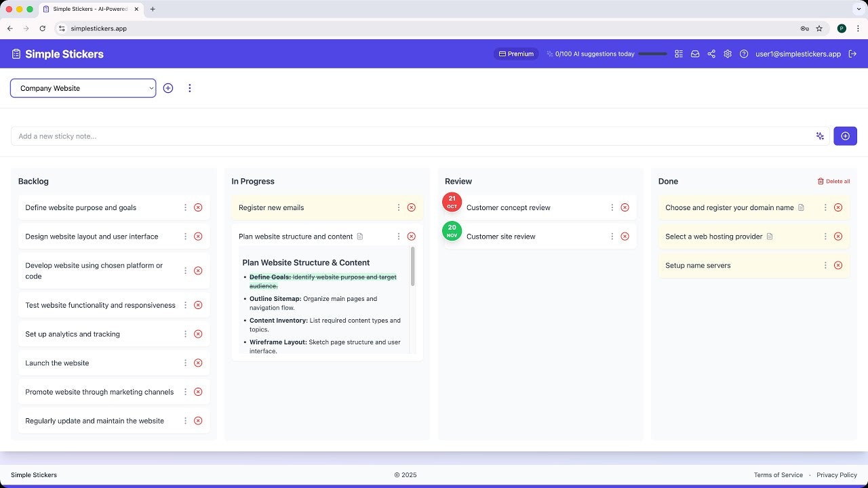The height and width of the screenshot is (488, 868).
Task: Open menu for Design website layout note
Action: click(185, 237)
